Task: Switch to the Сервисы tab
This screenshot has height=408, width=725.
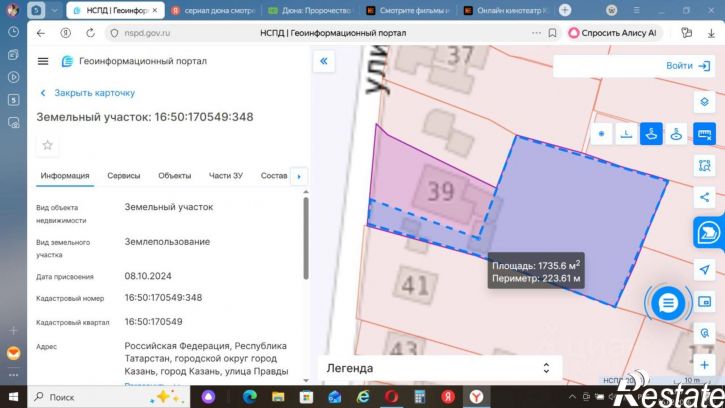Action: [x=123, y=176]
